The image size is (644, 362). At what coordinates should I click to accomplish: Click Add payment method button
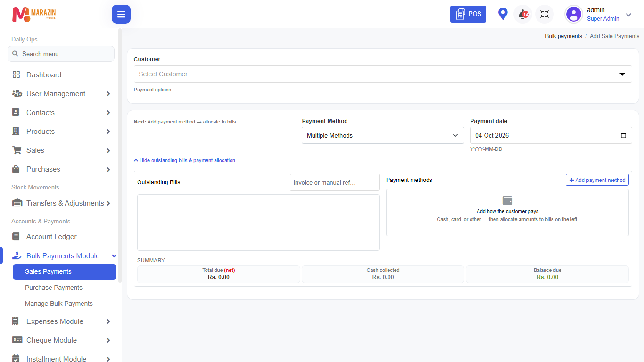(597, 180)
